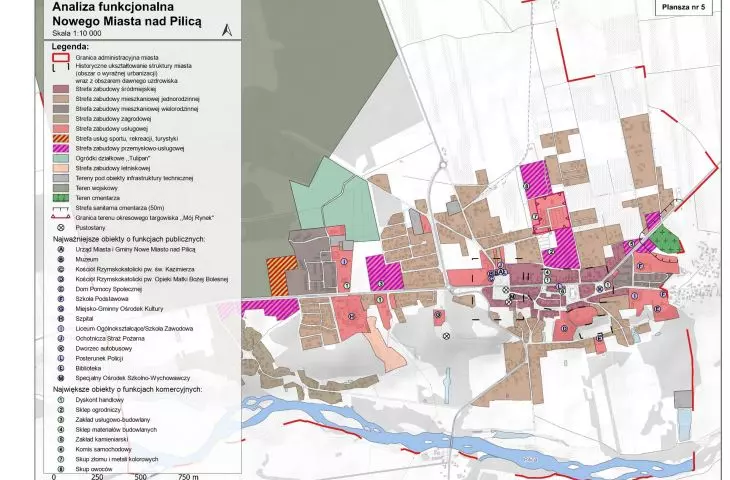The height and width of the screenshot is (480, 730).
Task: Click the swatch for zabudowy mieszkaniowej jednorodzinnej
Action: pyautogui.click(x=61, y=99)
